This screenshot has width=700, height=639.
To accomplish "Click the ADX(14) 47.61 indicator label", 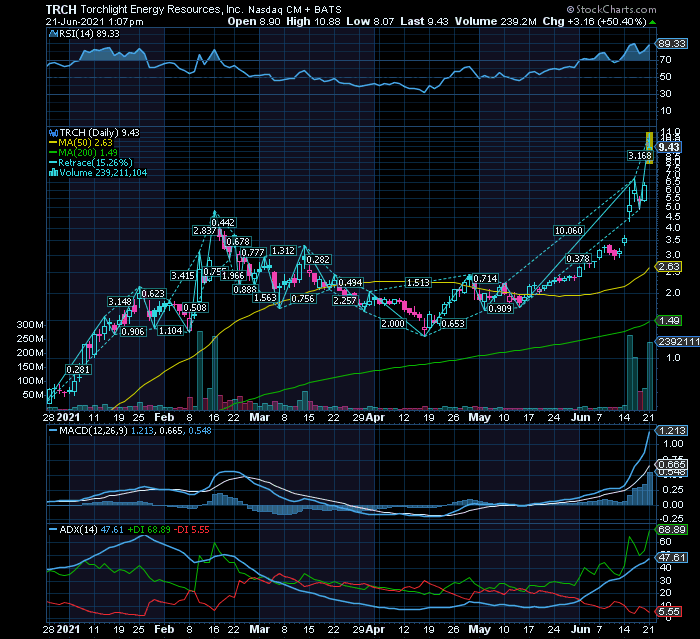I will coord(92,530).
